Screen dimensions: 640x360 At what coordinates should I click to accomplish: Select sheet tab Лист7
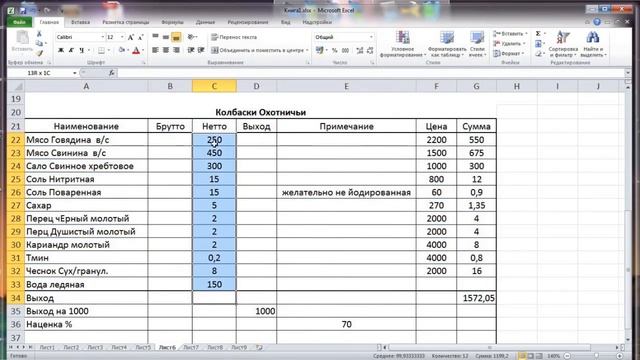click(x=191, y=347)
